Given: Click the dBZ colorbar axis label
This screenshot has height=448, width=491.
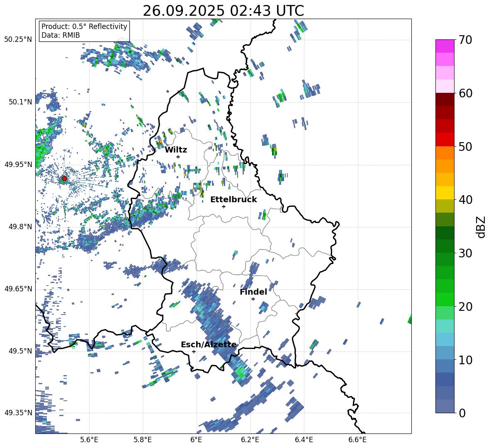Looking at the screenshot, I should tap(481, 226).
